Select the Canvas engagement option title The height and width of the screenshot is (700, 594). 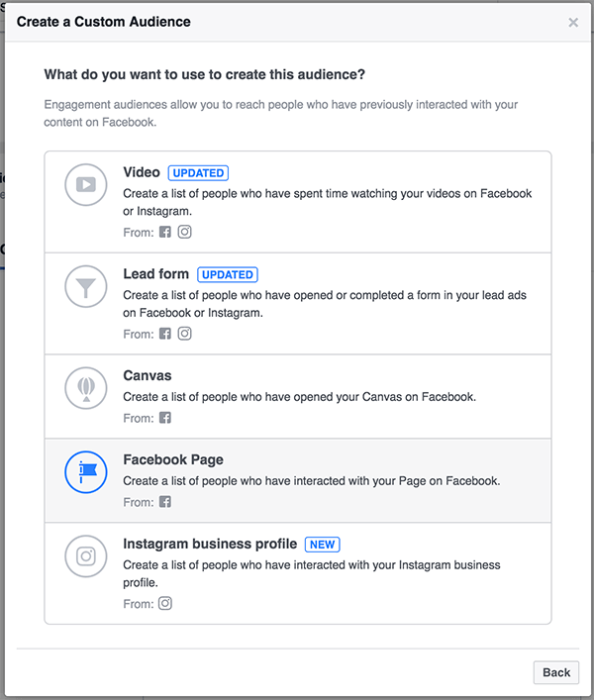148,376
